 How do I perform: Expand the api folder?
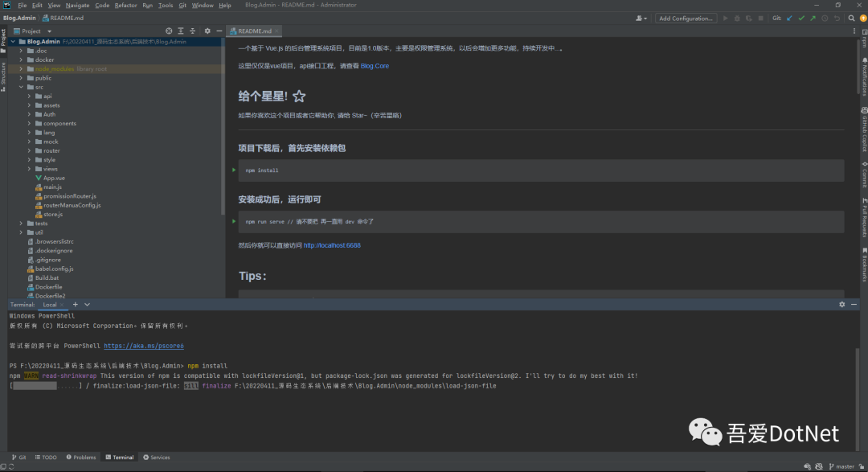(x=30, y=96)
